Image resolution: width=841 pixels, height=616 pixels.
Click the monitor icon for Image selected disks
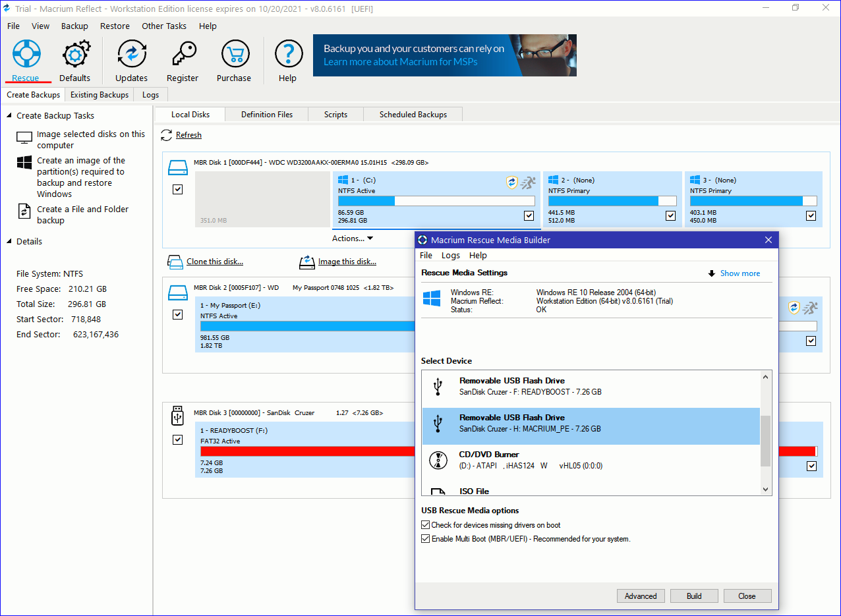24,138
